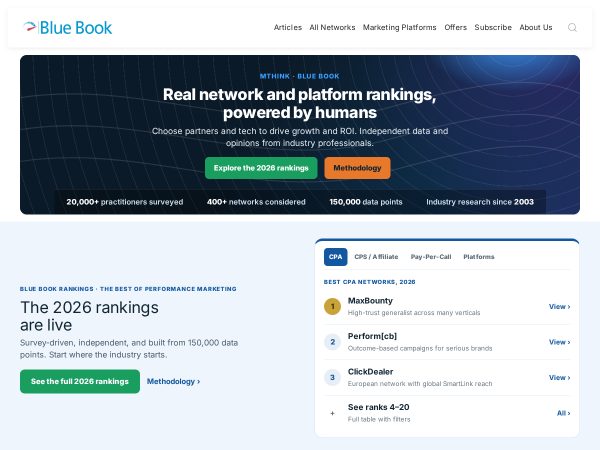Screen dimensions: 600x450
Task: Open the Articles menu item
Action: pos(288,28)
